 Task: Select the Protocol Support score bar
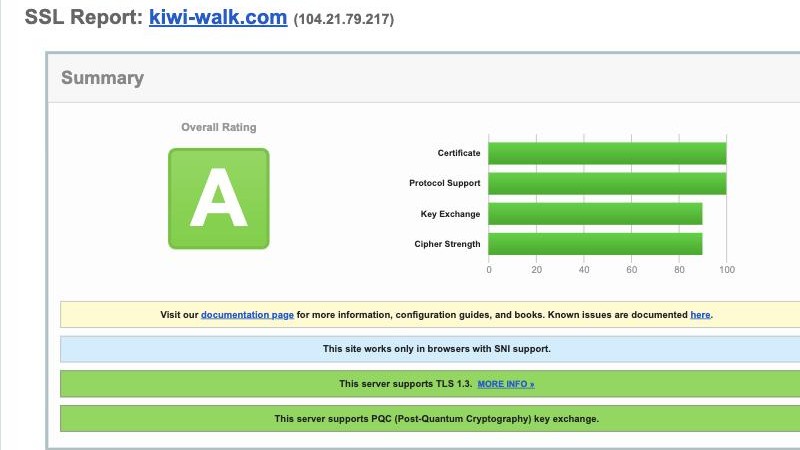607,184
